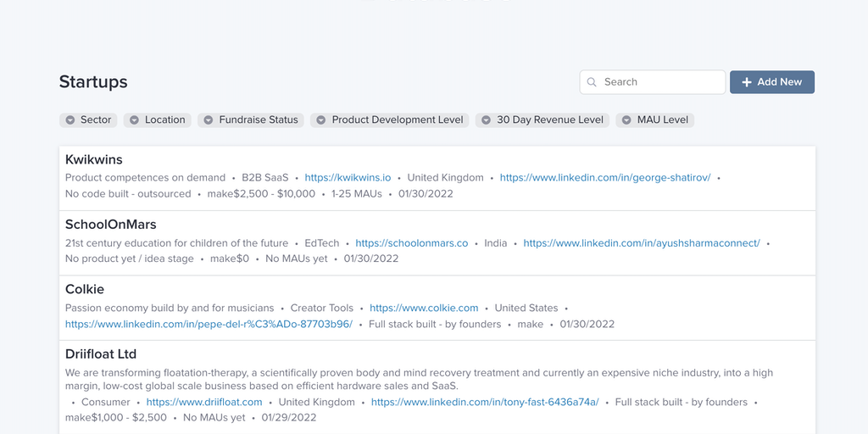Image resolution: width=868 pixels, height=434 pixels.
Task: Open the schoolonmars.co website link
Action: point(411,243)
